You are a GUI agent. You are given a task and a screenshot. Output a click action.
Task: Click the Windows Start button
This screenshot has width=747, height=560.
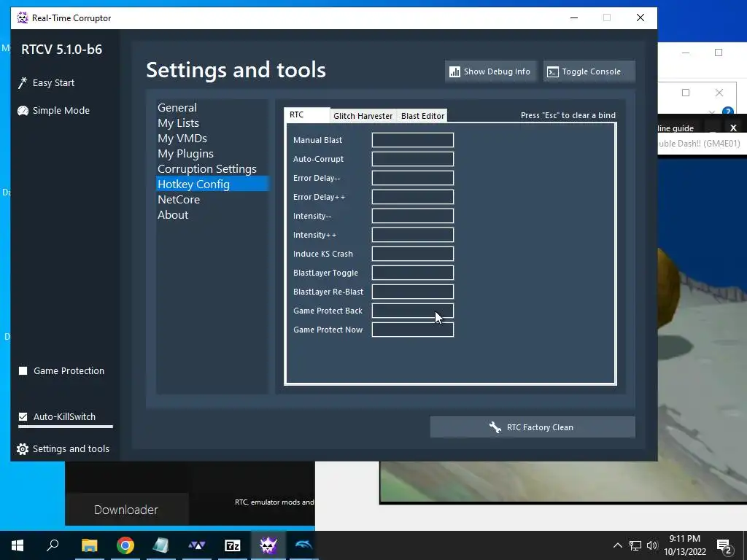tap(18, 545)
